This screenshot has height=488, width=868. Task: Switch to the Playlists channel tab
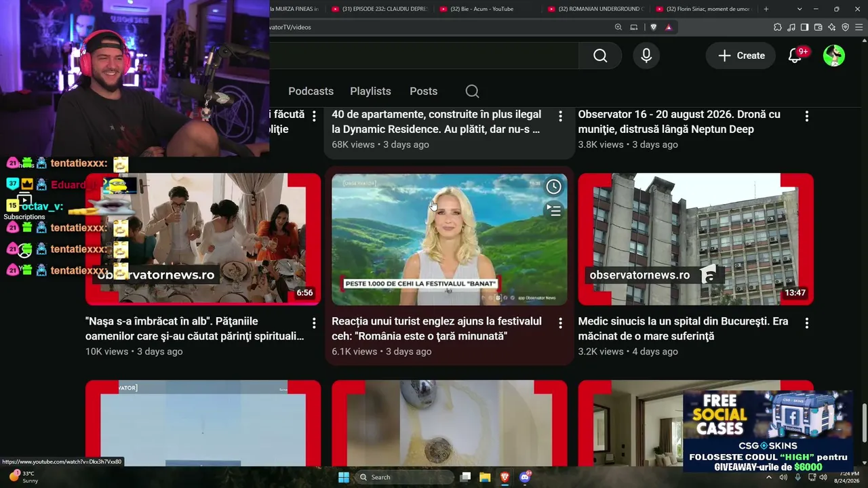coord(370,91)
